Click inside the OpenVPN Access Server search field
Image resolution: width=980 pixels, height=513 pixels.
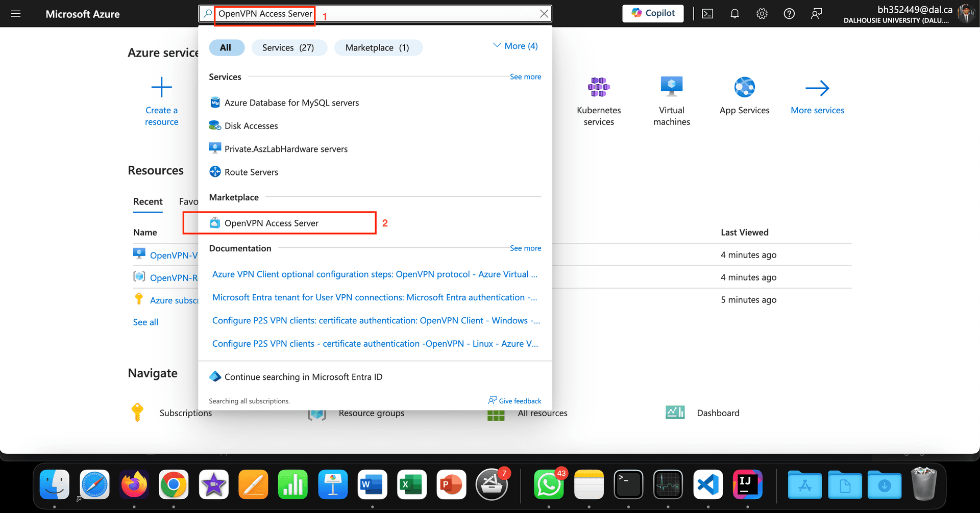378,14
